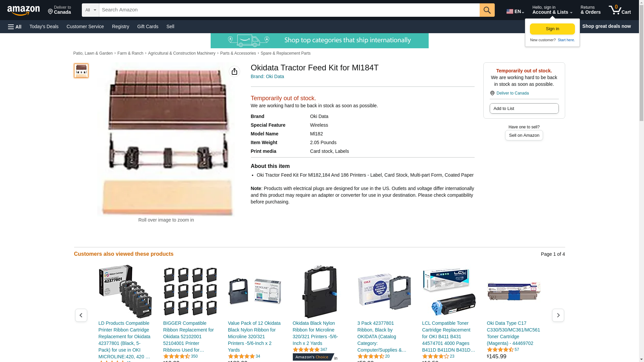644x362 pixels.
Task: Open Add to List dropdown
Action: pyautogui.click(x=524, y=109)
